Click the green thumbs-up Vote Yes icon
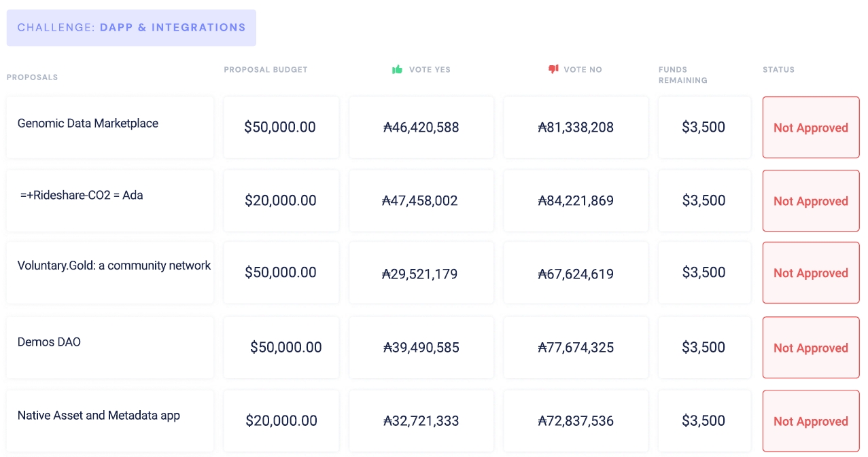 coord(398,69)
